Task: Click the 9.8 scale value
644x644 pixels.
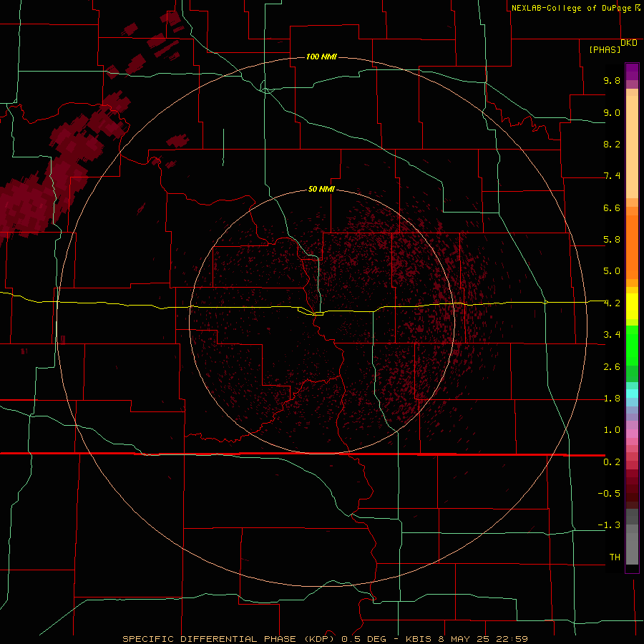Action: (612, 80)
